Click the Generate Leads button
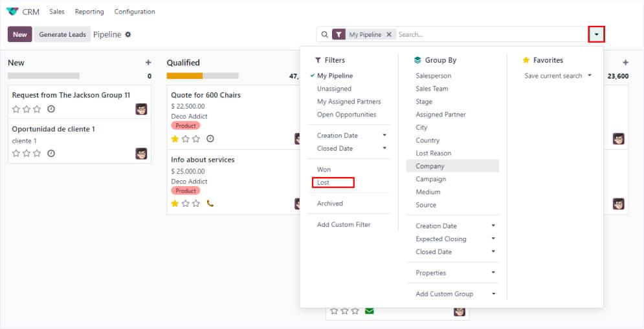 pyautogui.click(x=62, y=35)
